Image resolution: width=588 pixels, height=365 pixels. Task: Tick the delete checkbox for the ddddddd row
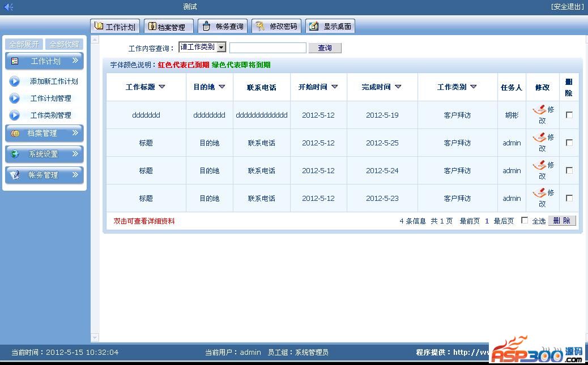[x=569, y=115]
